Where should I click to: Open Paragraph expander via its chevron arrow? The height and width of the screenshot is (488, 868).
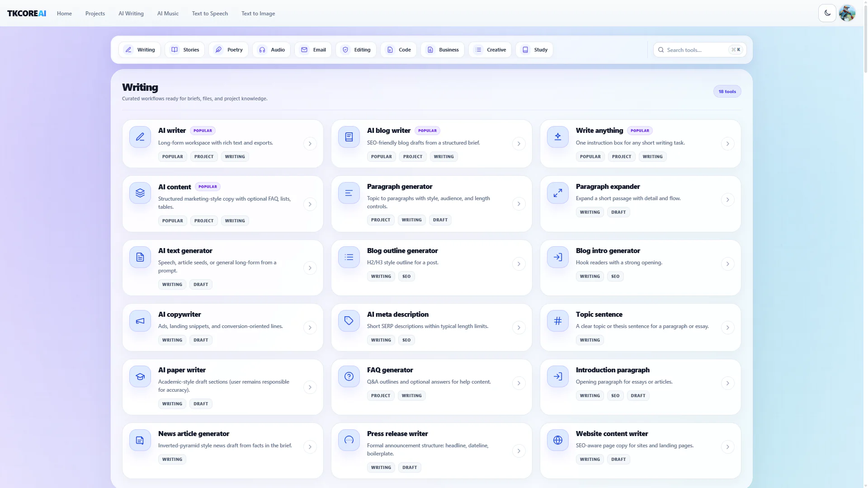pos(727,200)
